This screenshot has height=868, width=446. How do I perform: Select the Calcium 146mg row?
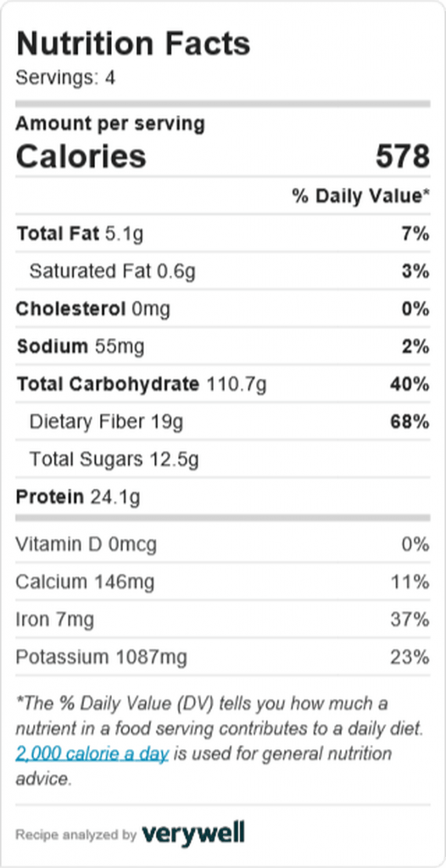223,581
